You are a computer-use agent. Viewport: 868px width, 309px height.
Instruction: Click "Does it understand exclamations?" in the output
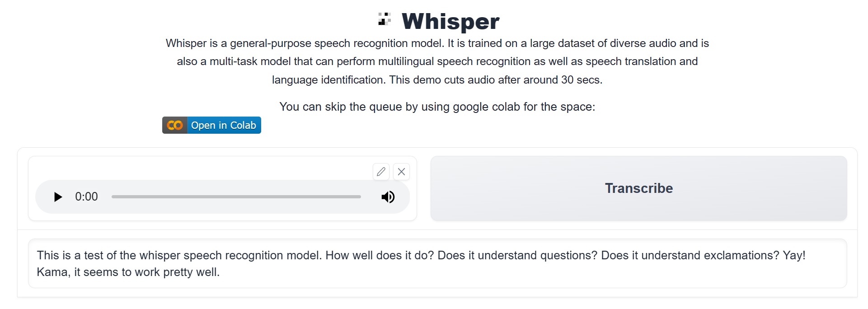(690, 255)
